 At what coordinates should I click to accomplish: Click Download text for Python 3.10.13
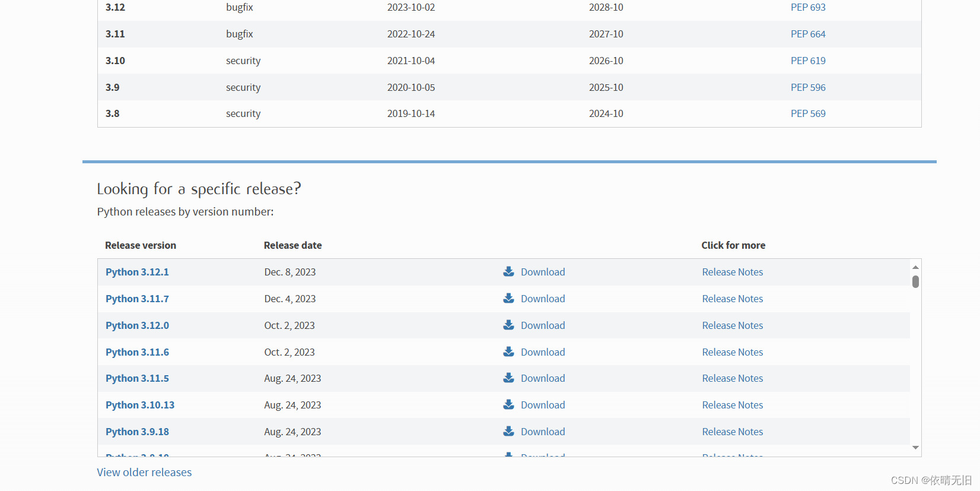click(x=543, y=405)
